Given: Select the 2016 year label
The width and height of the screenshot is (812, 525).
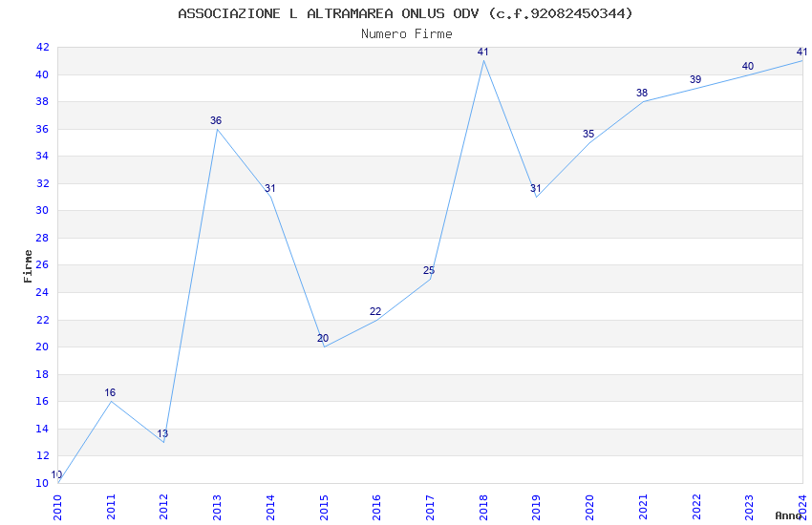Looking at the screenshot, I should (376, 507).
